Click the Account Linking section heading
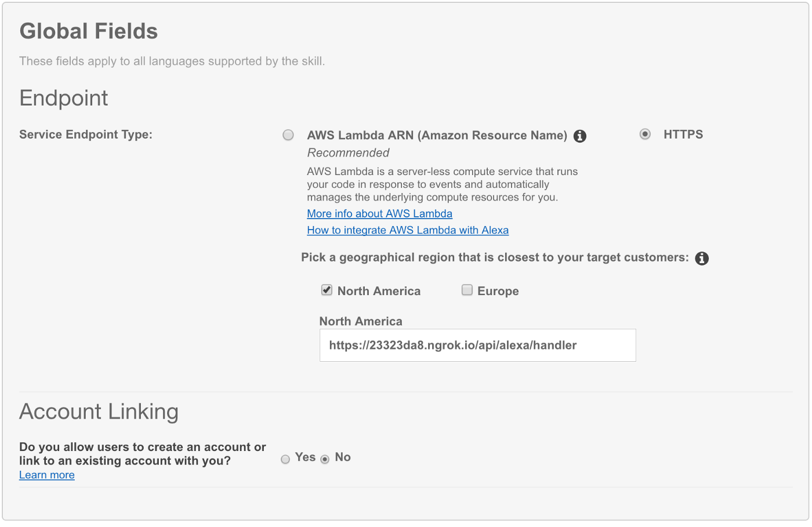 [x=99, y=412]
